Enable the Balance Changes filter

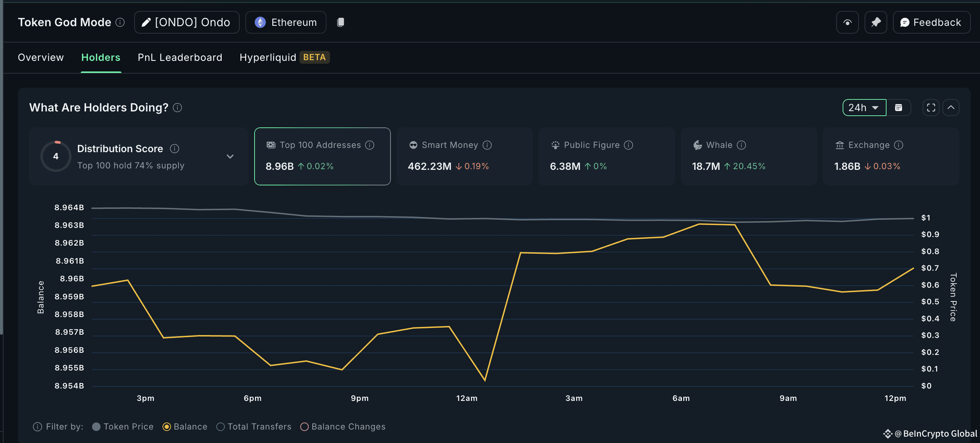click(x=343, y=427)
